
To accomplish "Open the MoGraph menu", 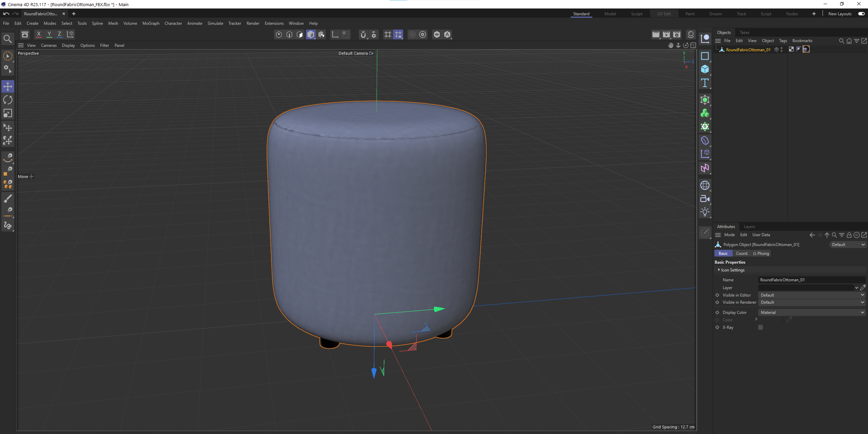I will tap(151, 23).
